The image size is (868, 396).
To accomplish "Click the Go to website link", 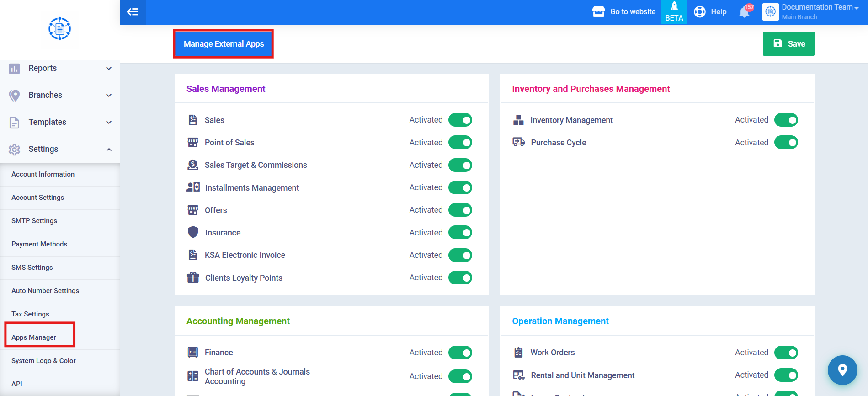I will coord(633,12).
